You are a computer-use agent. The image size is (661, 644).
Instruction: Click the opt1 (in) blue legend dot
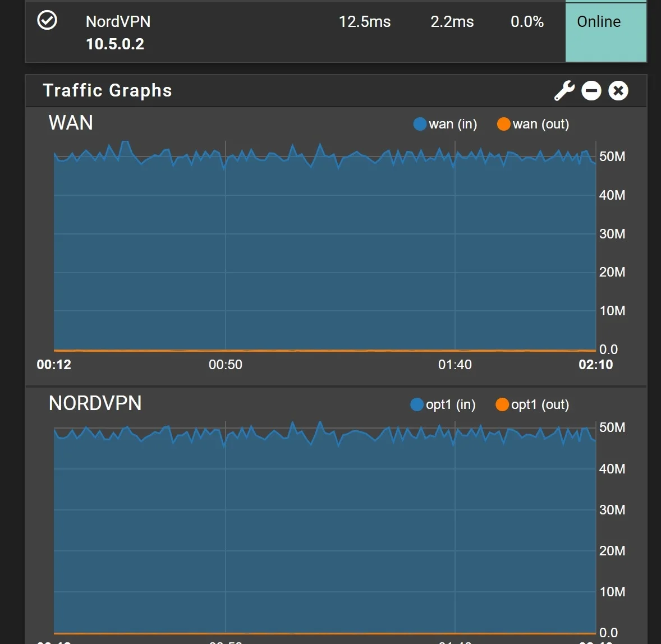click(x=416, y=404)
